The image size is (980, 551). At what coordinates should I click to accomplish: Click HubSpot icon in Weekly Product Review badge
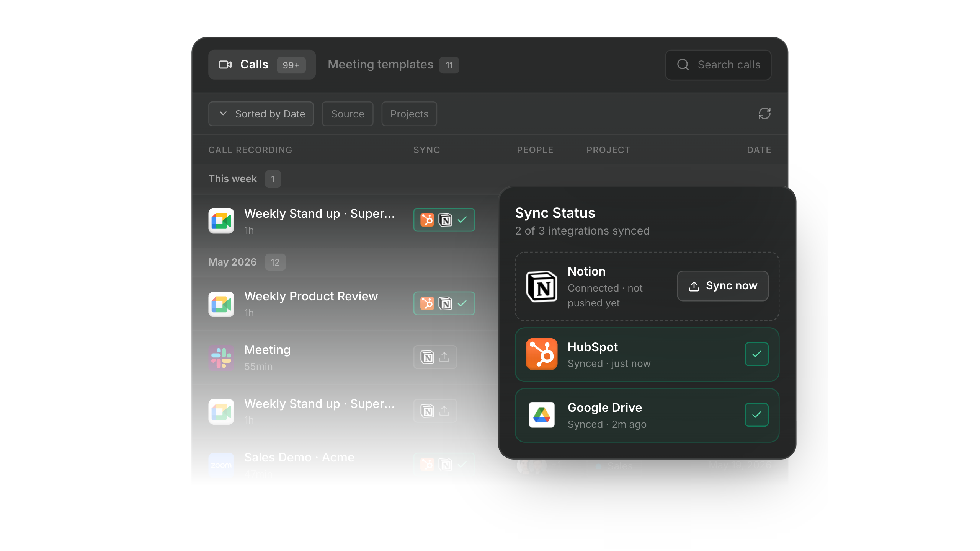click(427, 303)
